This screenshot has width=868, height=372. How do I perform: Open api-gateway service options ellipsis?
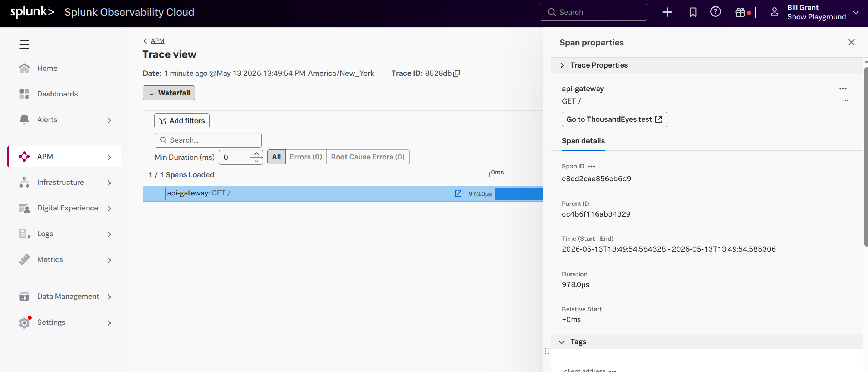point(843,89)
